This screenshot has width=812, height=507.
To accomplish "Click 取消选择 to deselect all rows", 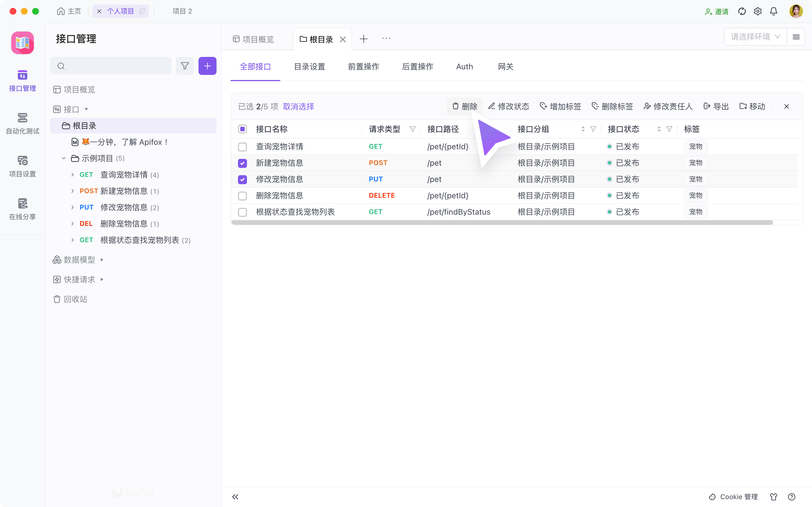I will click(298, 106).
